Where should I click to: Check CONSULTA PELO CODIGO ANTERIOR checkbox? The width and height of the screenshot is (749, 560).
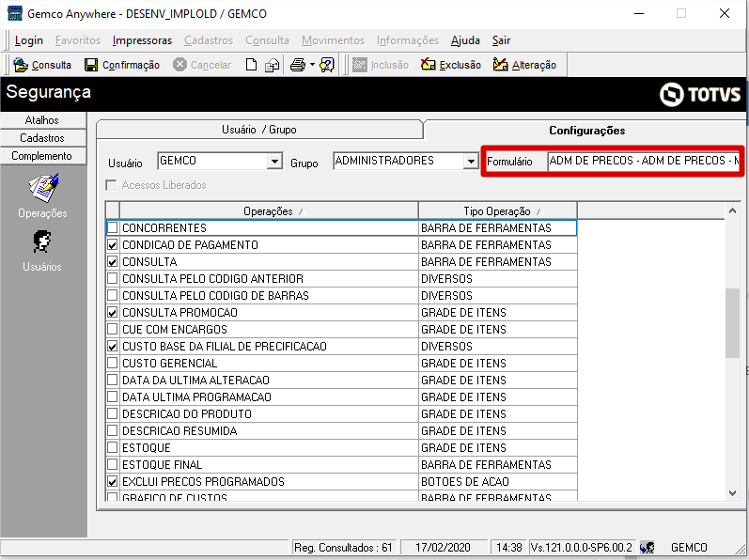pyautogui.click(x=112, y=278)
